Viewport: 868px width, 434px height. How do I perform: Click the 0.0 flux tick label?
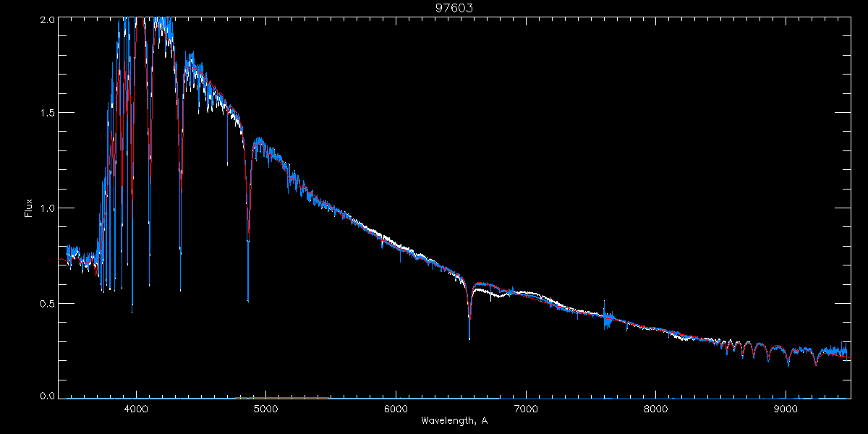point(47,396)
